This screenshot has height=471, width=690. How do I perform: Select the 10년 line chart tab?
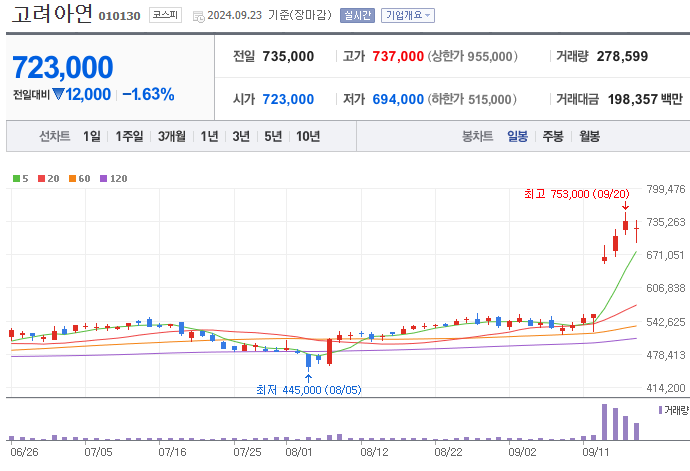pyautogui.click(x=308, y=136)
